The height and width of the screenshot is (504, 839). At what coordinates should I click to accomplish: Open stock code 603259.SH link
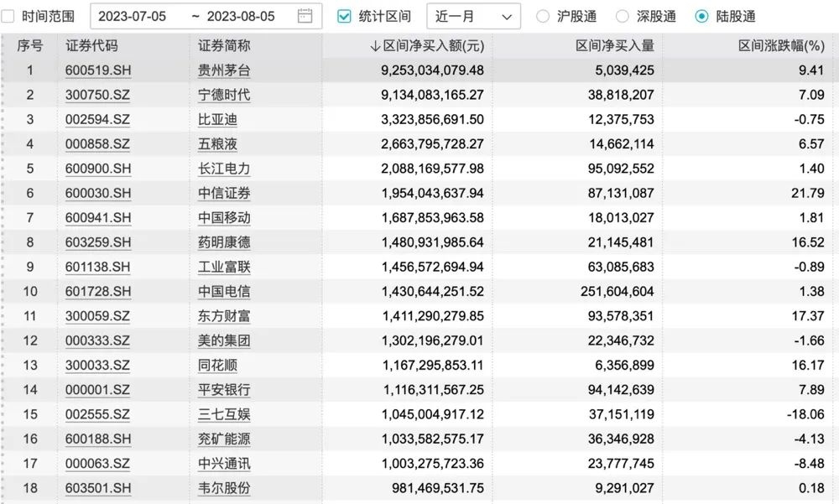click(x=98, y=242)
